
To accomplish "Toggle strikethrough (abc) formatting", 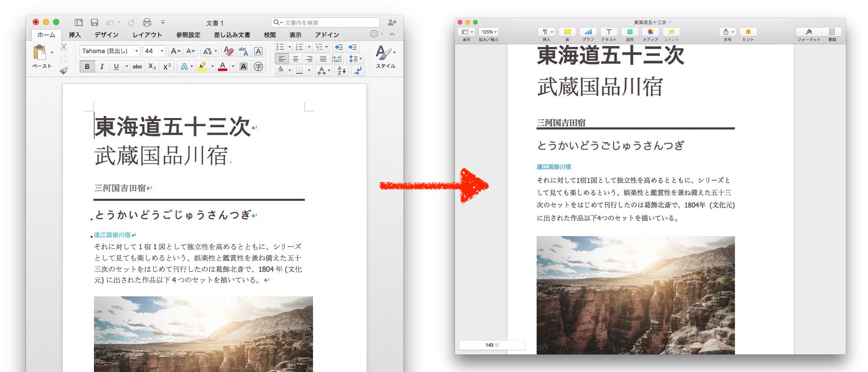I will point(137,66).
